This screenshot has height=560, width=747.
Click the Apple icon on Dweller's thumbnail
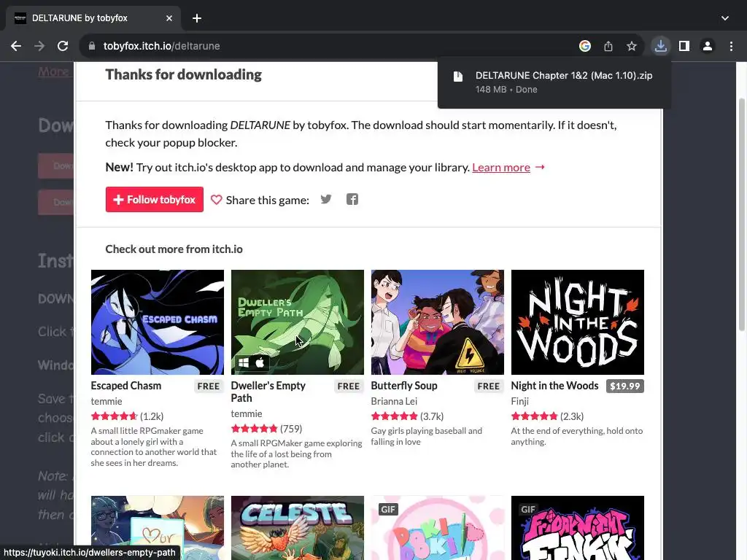[260, 363]
